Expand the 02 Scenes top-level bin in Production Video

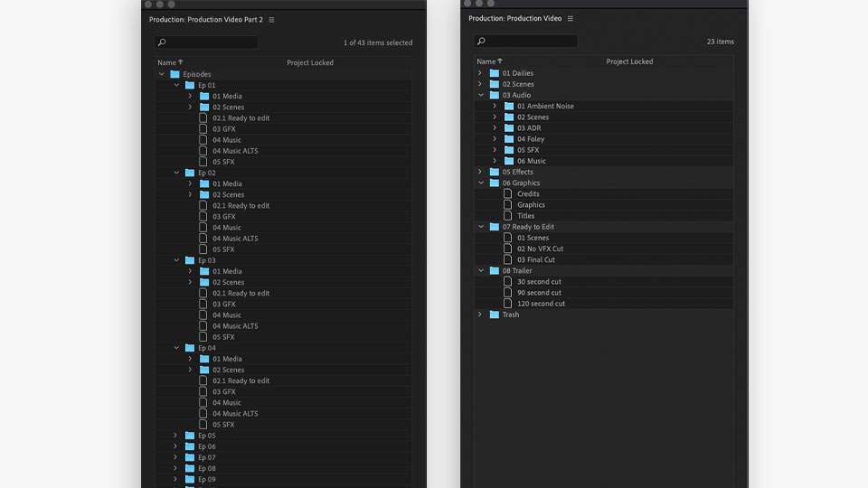pos(480,84)
